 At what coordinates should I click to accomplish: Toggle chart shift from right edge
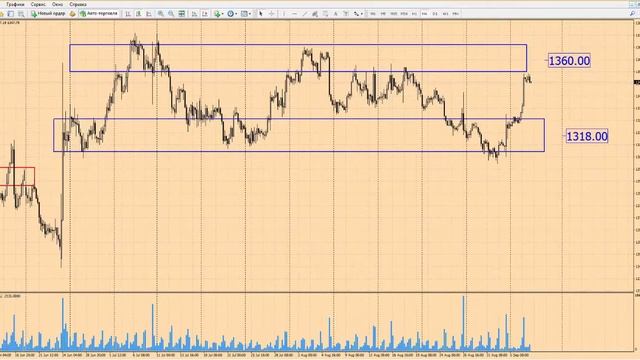(x=204, y=14)
